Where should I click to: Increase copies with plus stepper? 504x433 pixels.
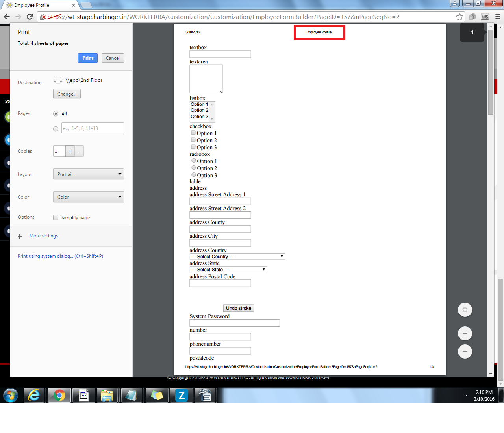click(x=70, y=152)
